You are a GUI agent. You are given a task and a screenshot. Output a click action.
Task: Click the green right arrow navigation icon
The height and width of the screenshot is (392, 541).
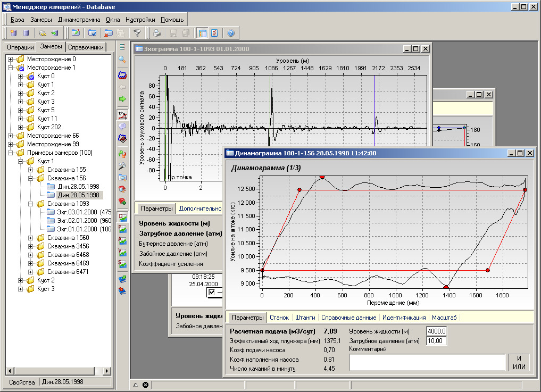(x=122, y=99)
